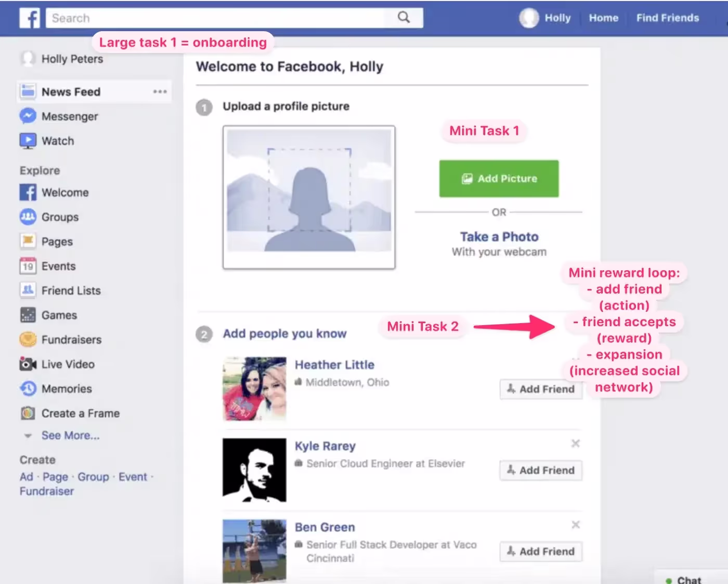Go to Home in top bar
The height and width of the screenshot is (584, 728).
click(x=603, y=18)
